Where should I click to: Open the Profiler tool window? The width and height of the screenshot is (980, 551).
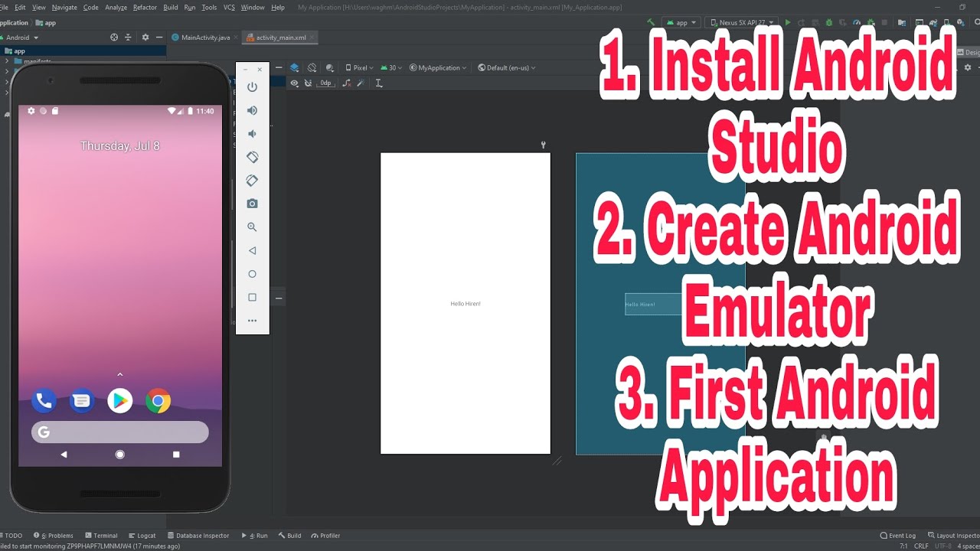click(x=325, y=536)
